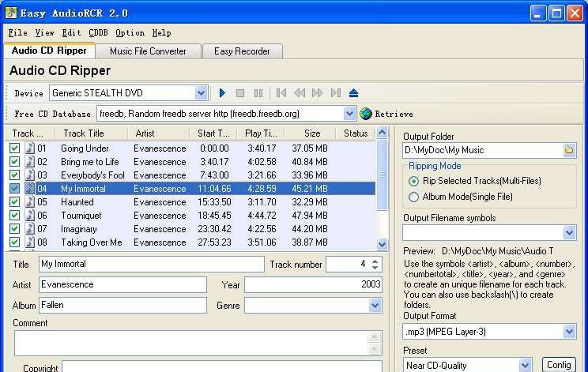Image resolution: width=588 pixels, height=372 pixels.
Task: Click music note icon of track 04
Action: [29, 189]
